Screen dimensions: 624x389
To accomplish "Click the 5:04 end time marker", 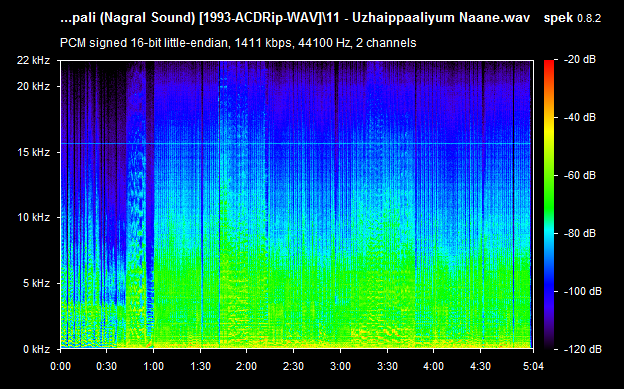I will tap(533, 366).
